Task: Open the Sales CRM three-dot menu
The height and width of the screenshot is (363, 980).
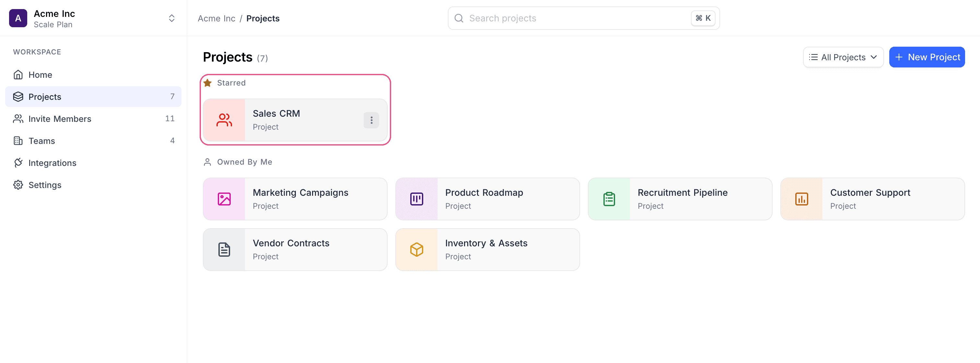Action: point(371,120)
